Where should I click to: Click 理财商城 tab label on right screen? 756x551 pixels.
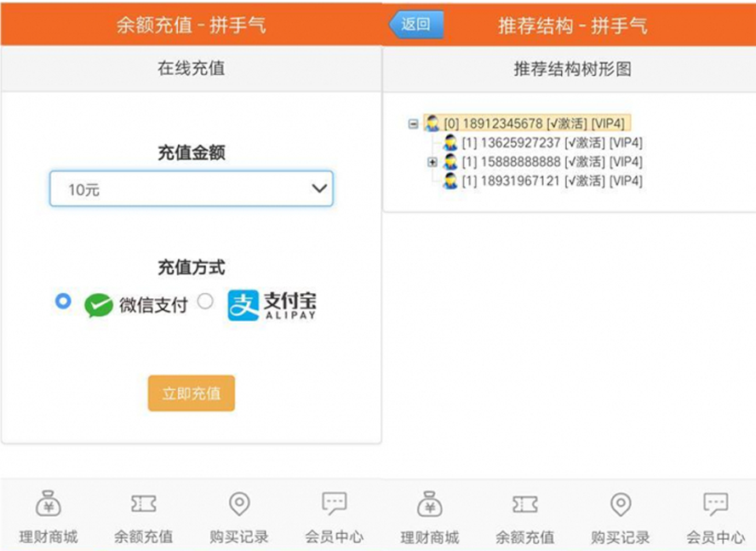click(x=430, y=537)
